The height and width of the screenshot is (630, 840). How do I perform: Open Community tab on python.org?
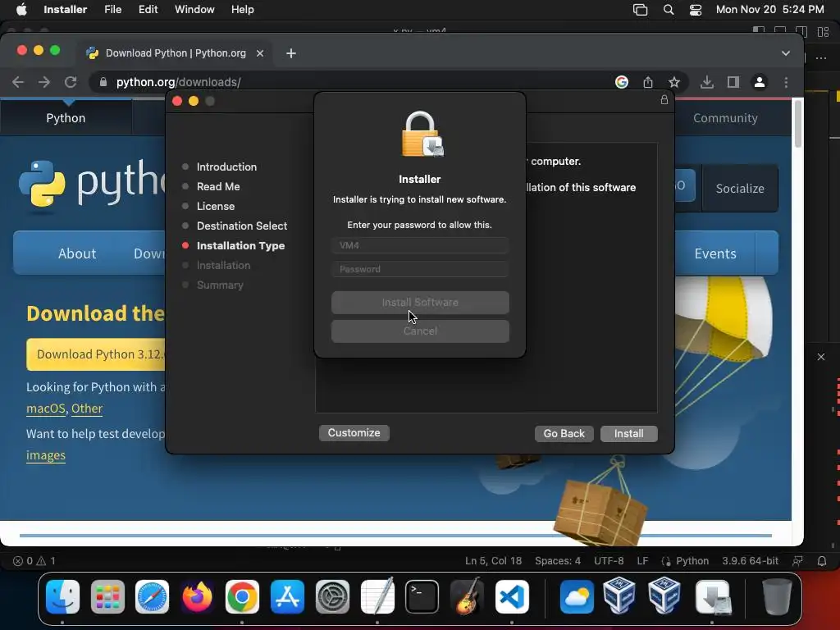[725, 118]
